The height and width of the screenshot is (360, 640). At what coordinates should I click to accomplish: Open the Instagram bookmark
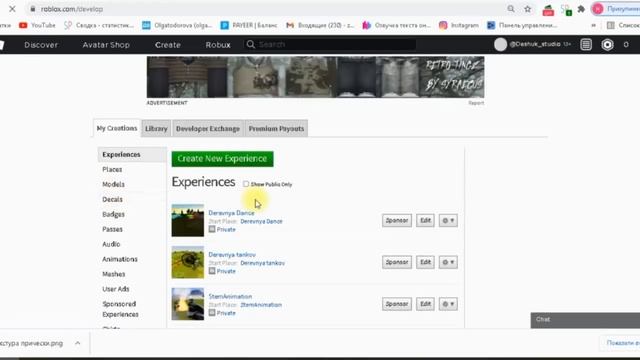pos(458,25)
